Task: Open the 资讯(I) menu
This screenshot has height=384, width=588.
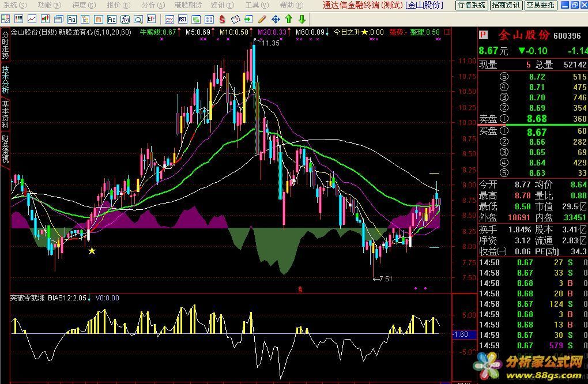Action: click(223, 5)
